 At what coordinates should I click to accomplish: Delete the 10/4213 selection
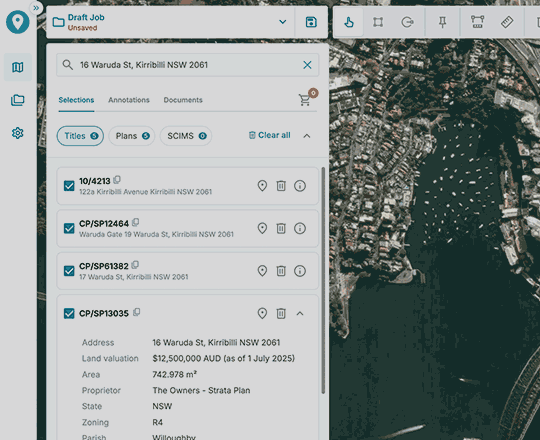point(281,186)
